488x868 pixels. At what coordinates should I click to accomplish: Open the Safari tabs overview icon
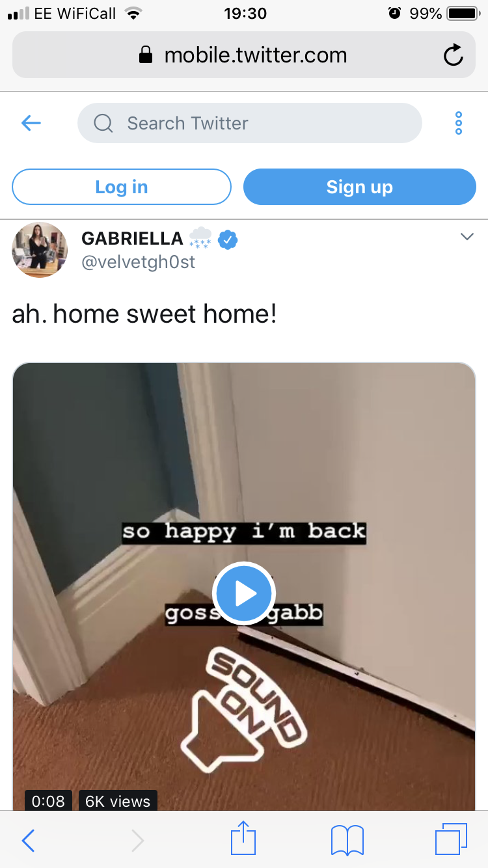click(x=451, y=839)
